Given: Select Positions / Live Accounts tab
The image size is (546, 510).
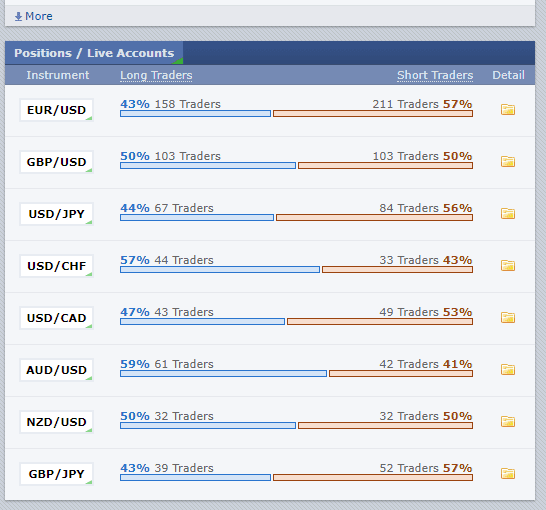Looking at the screenshot, I should 94,53.
